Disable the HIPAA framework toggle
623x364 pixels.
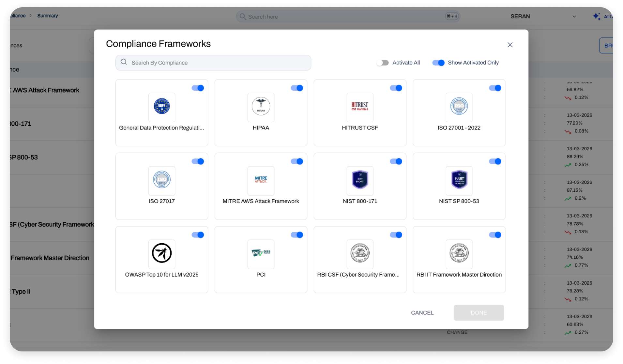[297, 88]
